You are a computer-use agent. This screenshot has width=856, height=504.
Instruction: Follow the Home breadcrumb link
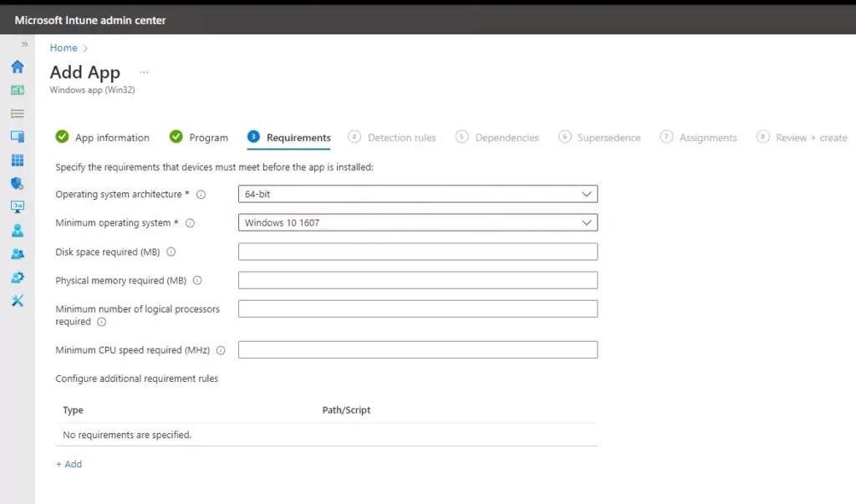(64, 48)
